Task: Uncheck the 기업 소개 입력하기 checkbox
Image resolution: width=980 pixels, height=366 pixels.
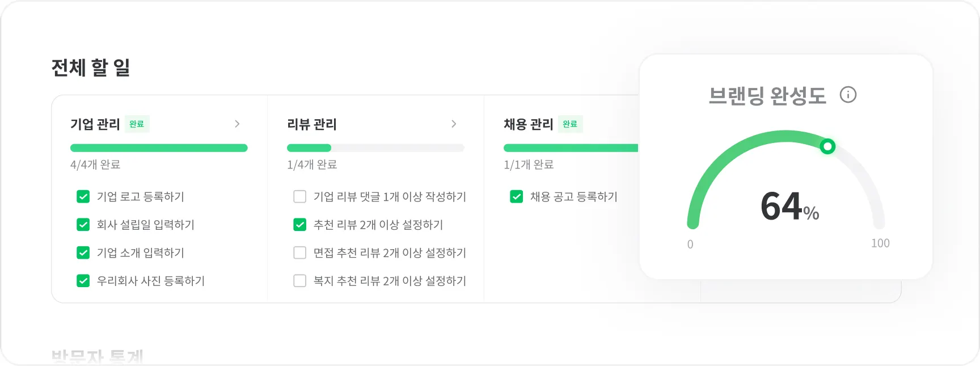Action: (x=83, y=253)
